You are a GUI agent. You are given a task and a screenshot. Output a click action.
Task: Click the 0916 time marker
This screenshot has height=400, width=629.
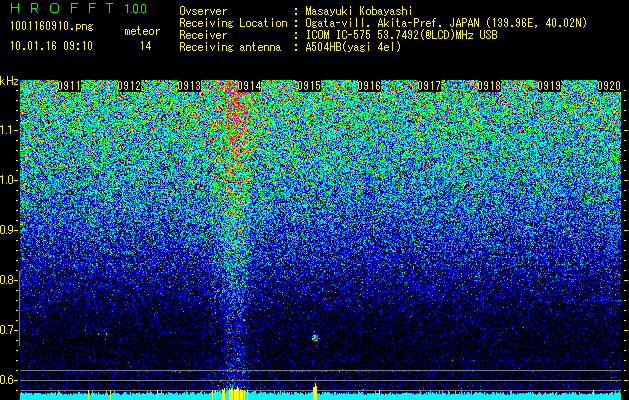tap(369, 86)
